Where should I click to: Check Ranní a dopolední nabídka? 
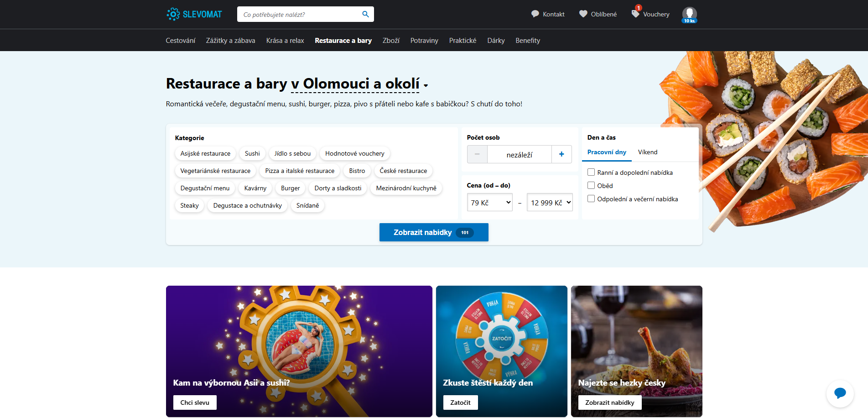click(x=591, y=172)
